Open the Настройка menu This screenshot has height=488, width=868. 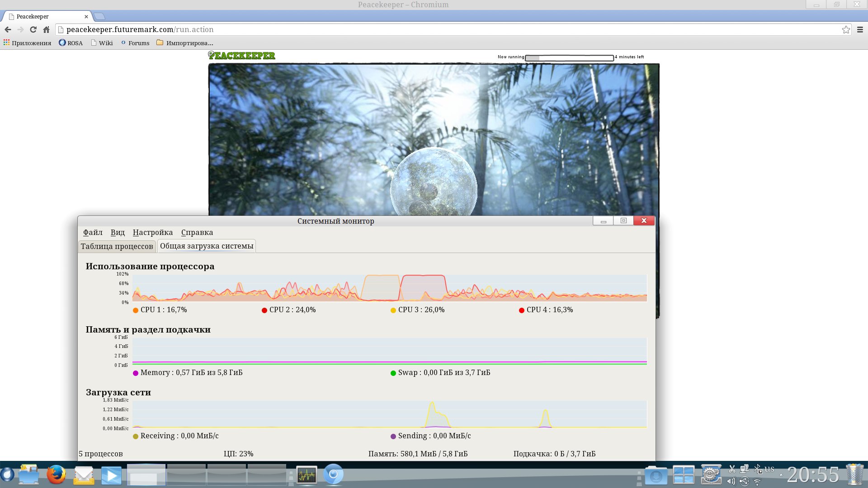pyautogui.click(x=152, y=232)
